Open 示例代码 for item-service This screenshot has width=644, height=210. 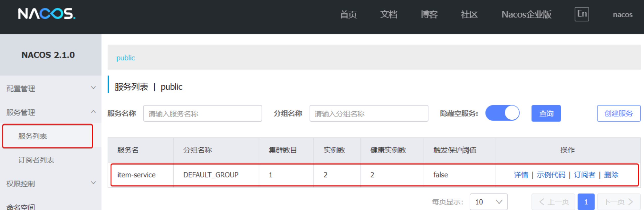[x=551, y=175]
